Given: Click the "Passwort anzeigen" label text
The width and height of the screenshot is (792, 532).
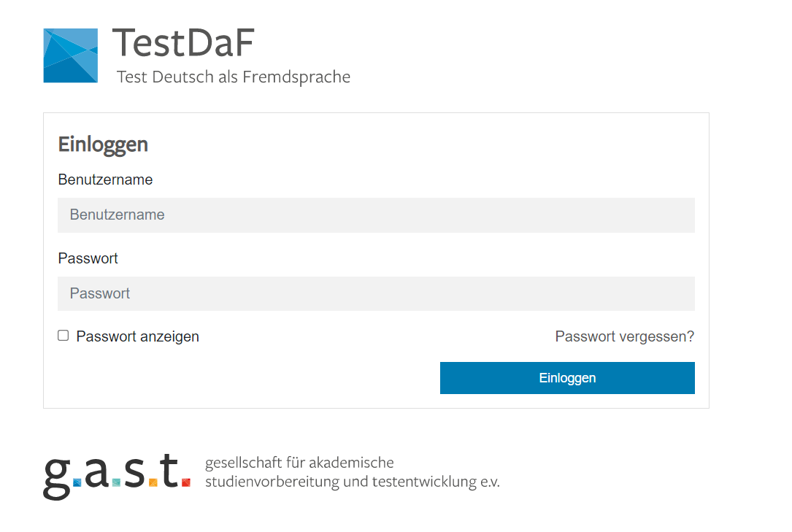Looking at the screenshot, I should click(137, 336).
